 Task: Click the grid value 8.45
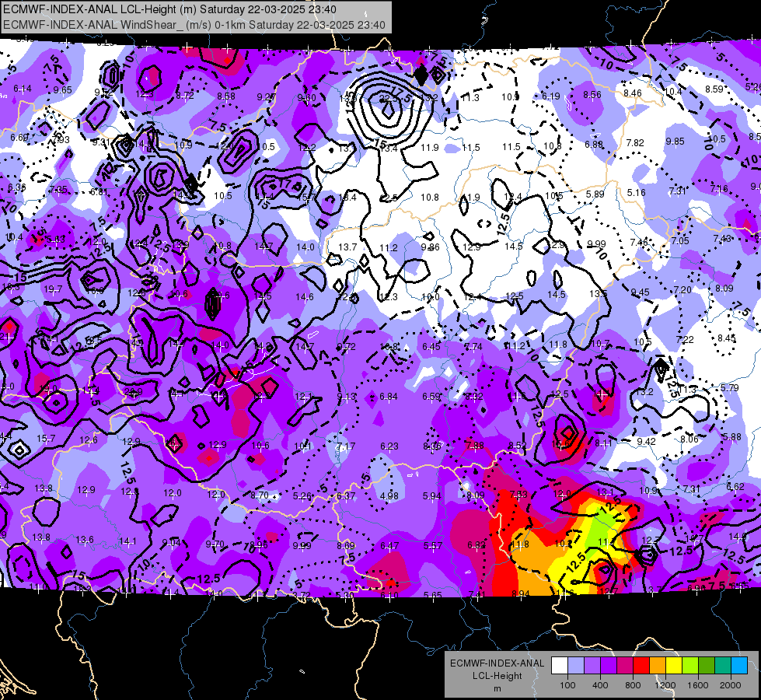click(x=727, y=338)
